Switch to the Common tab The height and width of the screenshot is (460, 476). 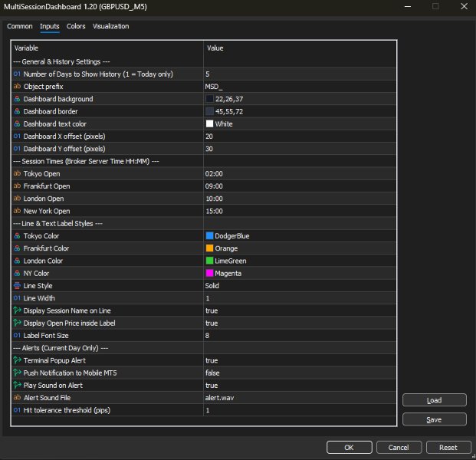click(20, 26)
